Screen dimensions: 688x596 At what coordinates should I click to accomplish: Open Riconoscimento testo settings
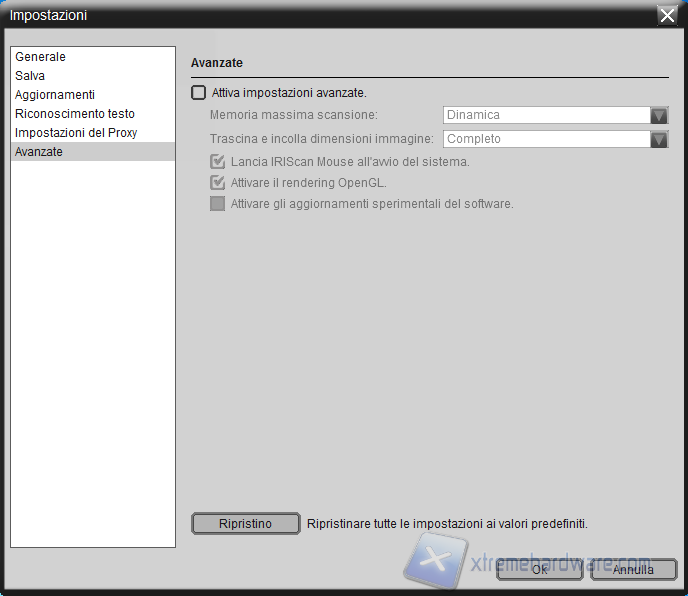(x=75, y=114)
